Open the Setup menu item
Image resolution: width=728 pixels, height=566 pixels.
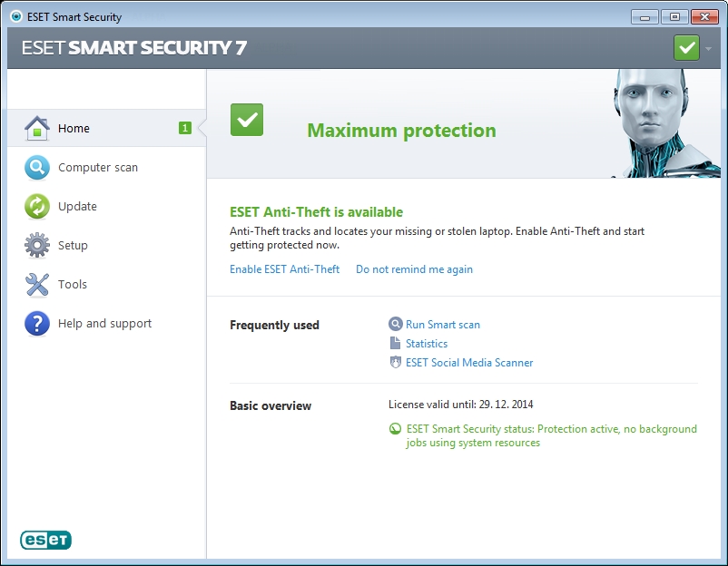coord(73,246)
